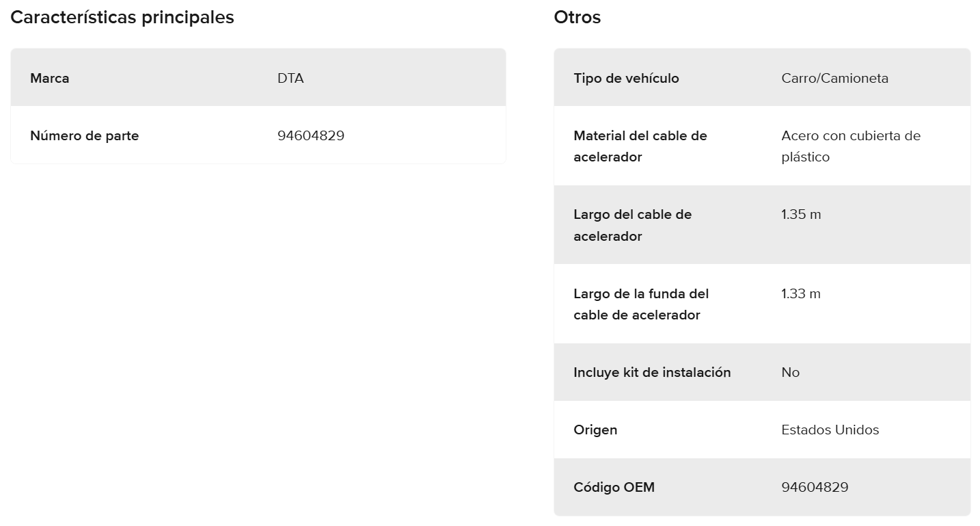Image resolution: width=980 pixels, height=526 pixels.
Task: Select the "Material del cable de acelerador" label
Action: (x=640, y=146)
